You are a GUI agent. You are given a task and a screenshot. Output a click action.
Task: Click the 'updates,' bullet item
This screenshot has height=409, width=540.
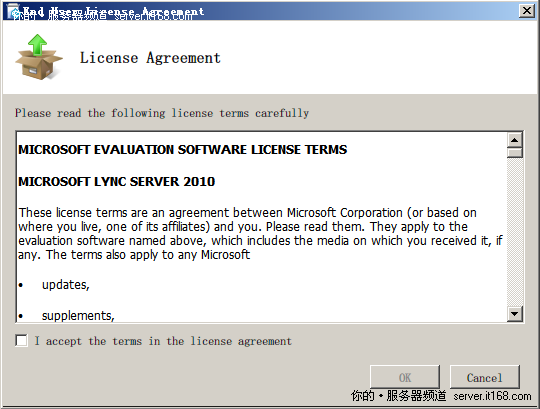click(65, 285)
